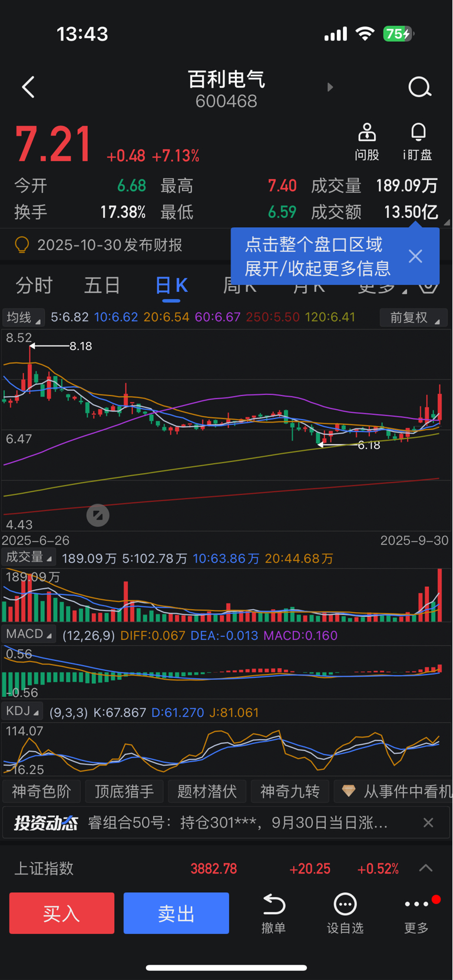Screen dimensions: 453x980
Task: Open the 从事件中看机 diamond item
Action: pyautogui.click(x=394, y=791)
